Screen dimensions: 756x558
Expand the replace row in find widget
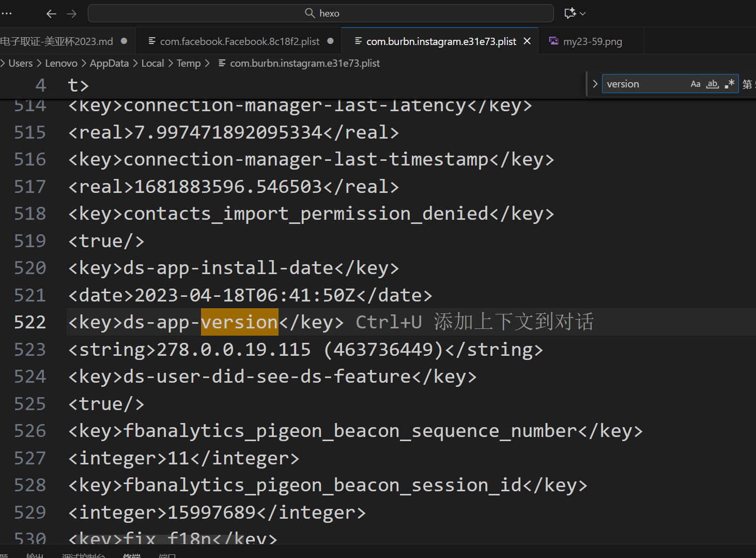(595, 84)
